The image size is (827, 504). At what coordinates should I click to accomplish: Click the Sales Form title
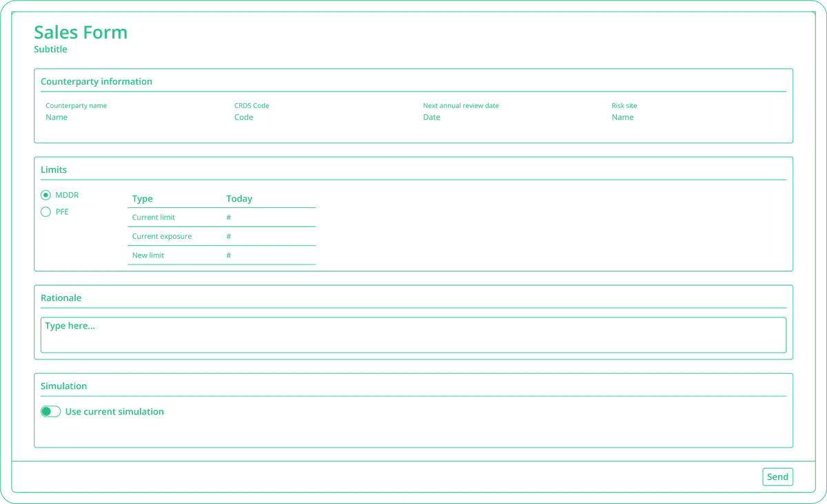(x=81, y=32)
